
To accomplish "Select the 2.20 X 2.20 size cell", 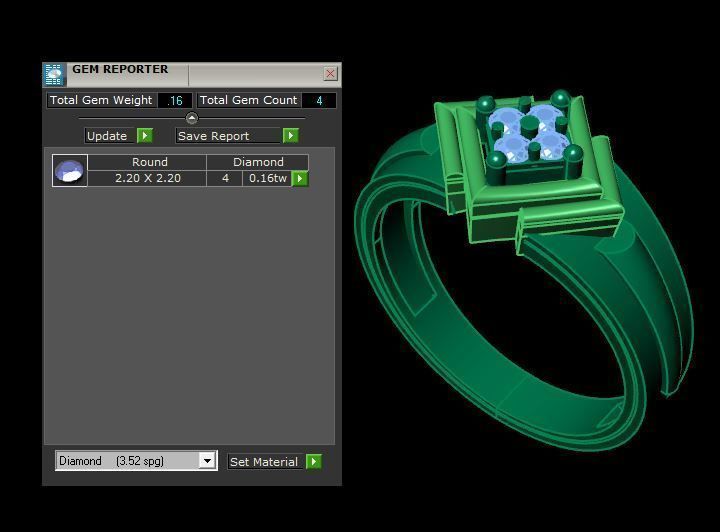I will point(147,178).
